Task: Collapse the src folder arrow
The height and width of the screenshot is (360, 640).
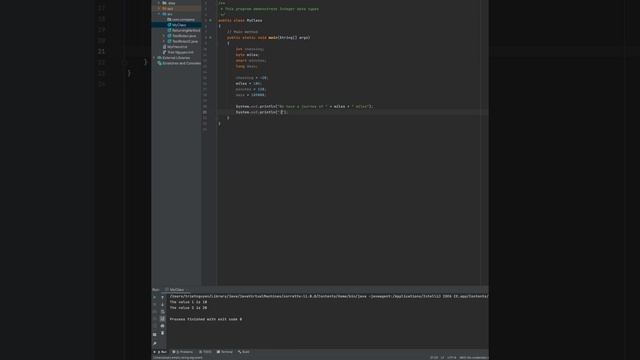Action: 159,14
